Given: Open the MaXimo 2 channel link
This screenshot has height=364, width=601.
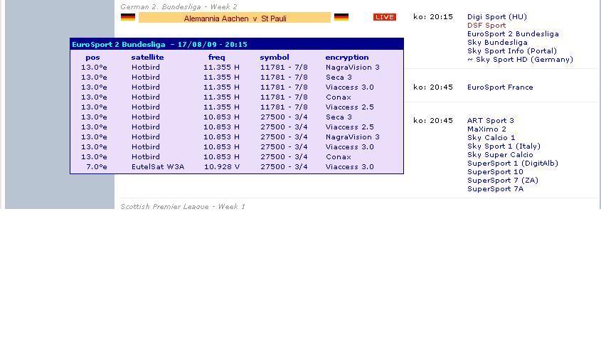Looking at the screenshot, I should (486, 129).
